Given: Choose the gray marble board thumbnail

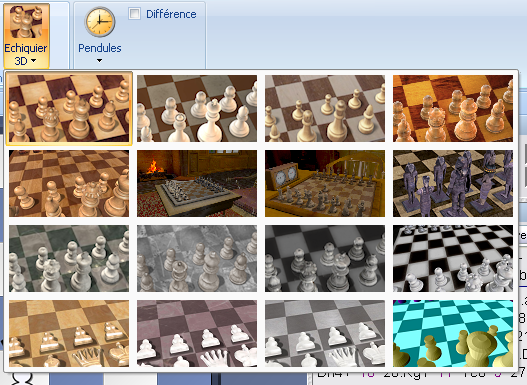Looking at the screenshot, I should click(x=197, y=258).
